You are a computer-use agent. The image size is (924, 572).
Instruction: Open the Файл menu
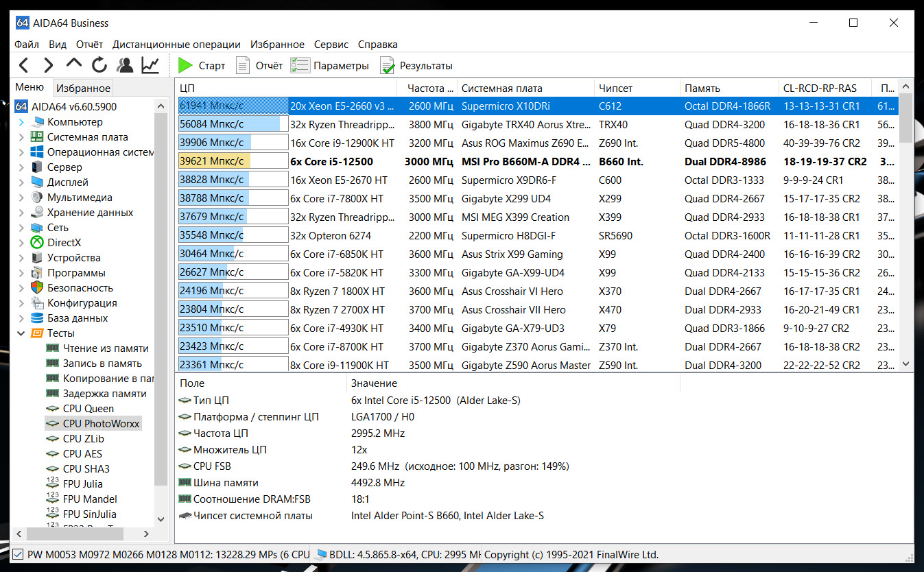(x=27, y=45)
